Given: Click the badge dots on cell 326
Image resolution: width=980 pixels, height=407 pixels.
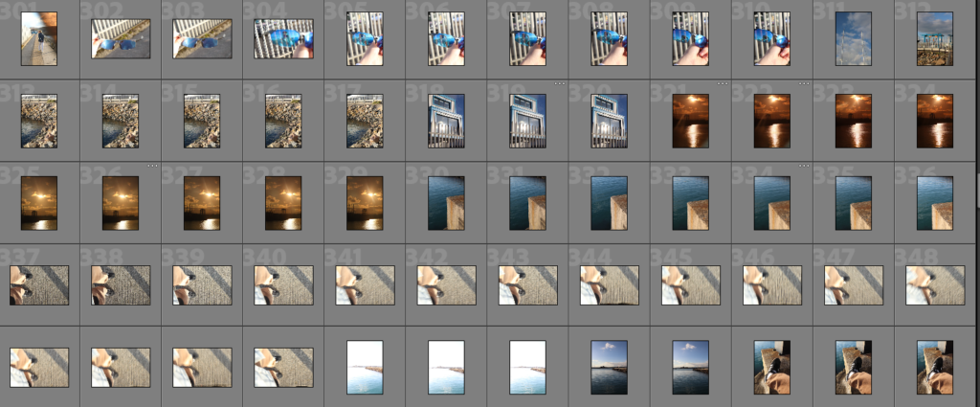Looking at the screenshot, I should tap(151, 166).
